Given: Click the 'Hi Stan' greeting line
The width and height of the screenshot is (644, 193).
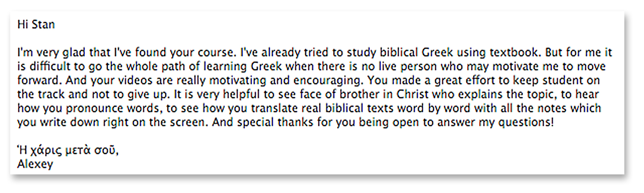Looking at the screenshot, I should pyautogui.click(x=36, y=25).
